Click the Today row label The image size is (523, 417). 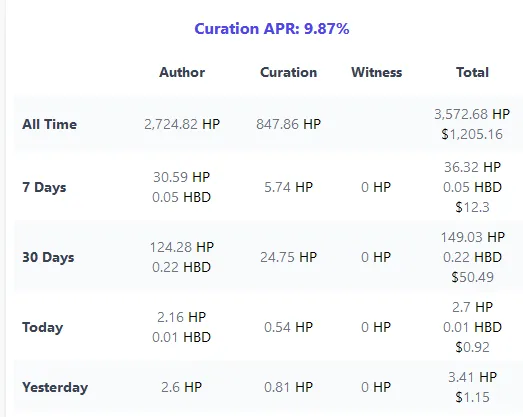(x=43, y=327)
